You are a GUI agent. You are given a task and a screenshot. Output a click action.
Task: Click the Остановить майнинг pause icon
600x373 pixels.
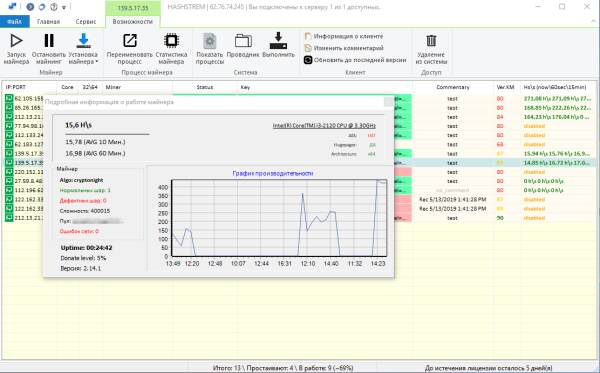point(49,41)
